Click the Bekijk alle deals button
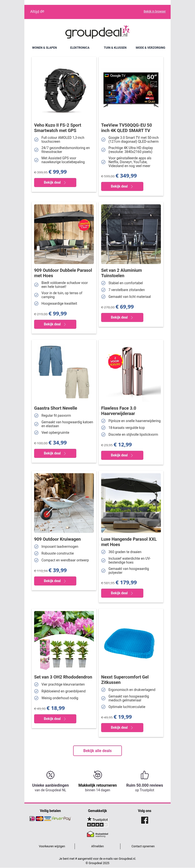This screenshot has width=195, height=868. tap(97, 751)
